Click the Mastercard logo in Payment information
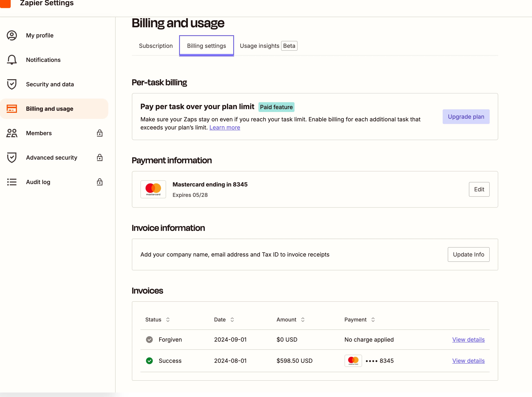The image size is (532, 397). (153, 189)
